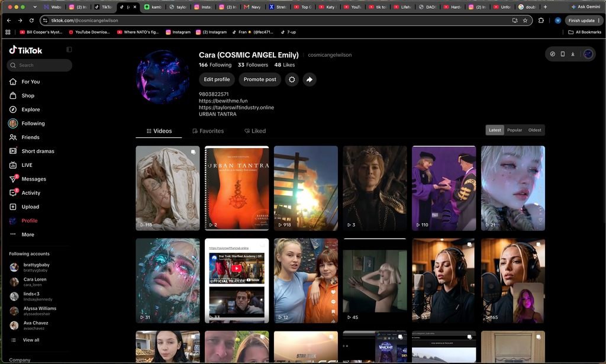Viewport: 606px width, 364px height.
Task: Switch to the Videos tab
Action: coord(159,131)
